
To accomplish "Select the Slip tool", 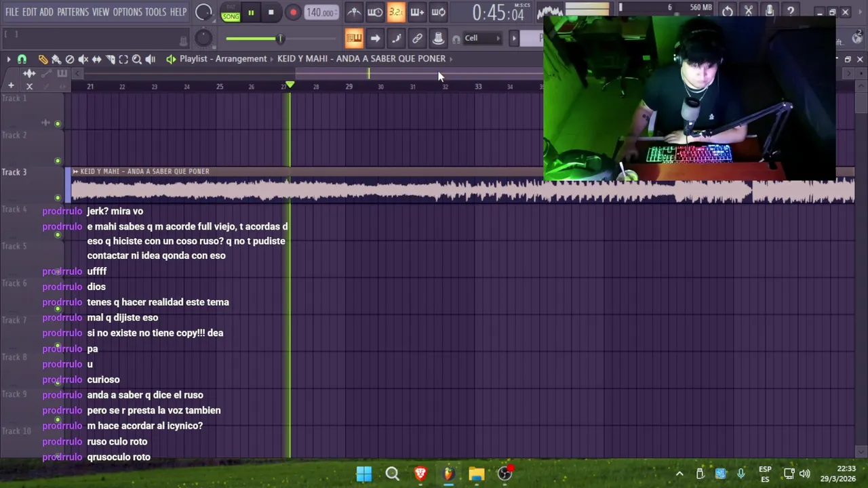I will [96, 60].
